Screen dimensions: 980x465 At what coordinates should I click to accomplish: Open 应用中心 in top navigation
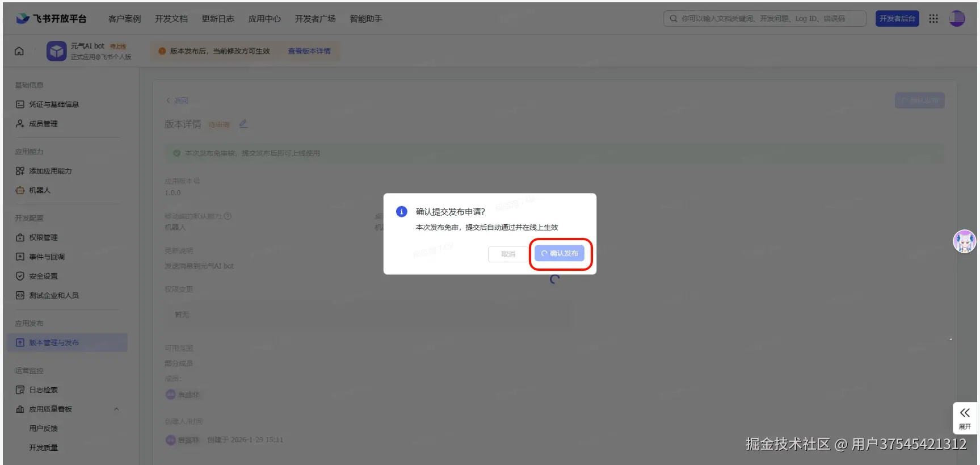tap(264, 19)
